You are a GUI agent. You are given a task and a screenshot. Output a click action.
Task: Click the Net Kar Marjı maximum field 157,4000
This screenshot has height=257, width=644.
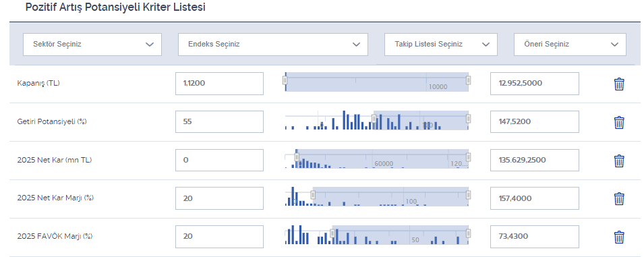pyautogui.click(x=535, y=198)
